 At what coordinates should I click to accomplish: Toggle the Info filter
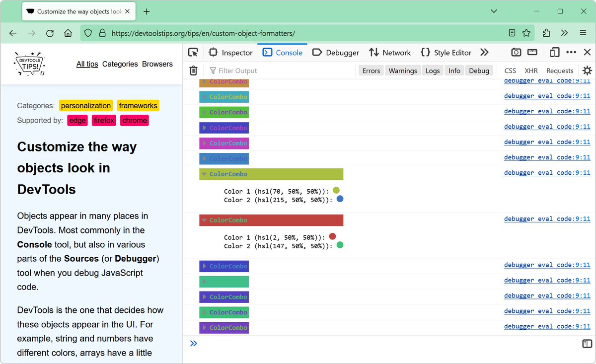pyautogui.click(x=454, y=71)
